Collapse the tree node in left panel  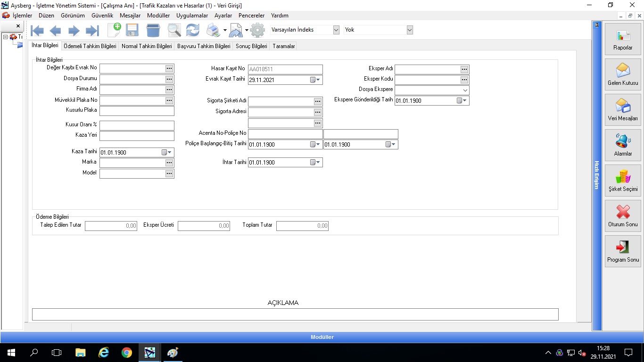(5, 37)
